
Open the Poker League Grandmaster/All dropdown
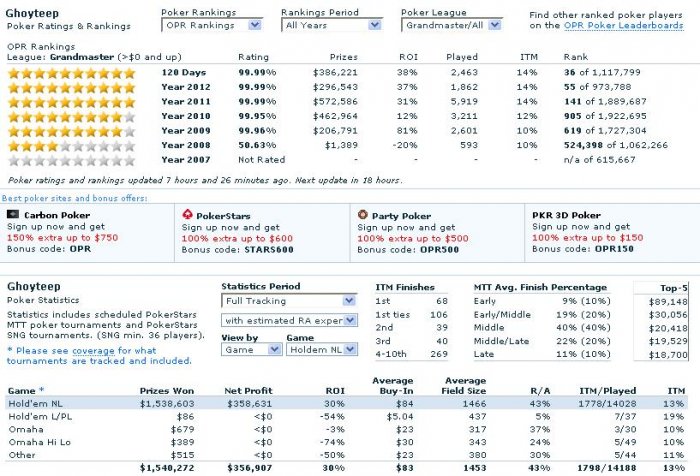[x=452, y=25]
